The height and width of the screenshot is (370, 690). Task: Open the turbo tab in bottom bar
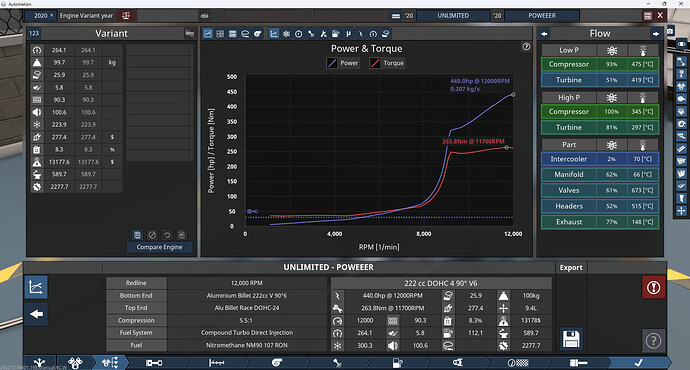tap(276, 363)
